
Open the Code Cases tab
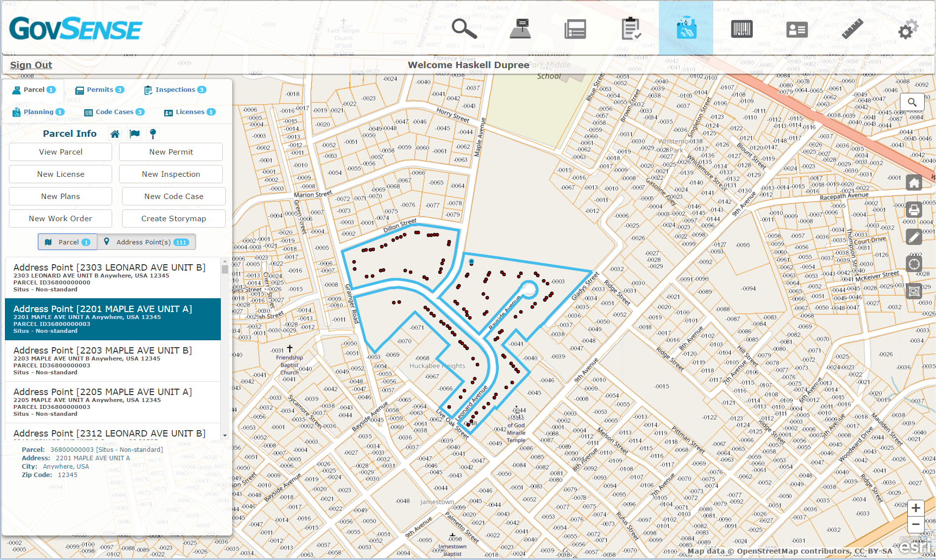tap(114, 112)
